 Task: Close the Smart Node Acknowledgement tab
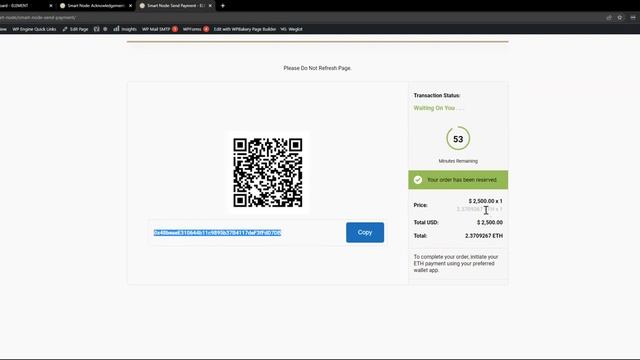click(x=130, y=6)
